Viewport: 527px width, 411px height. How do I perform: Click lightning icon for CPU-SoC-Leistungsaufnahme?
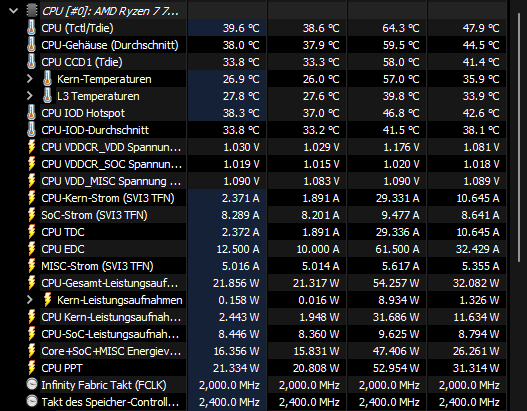coord(31,334)
